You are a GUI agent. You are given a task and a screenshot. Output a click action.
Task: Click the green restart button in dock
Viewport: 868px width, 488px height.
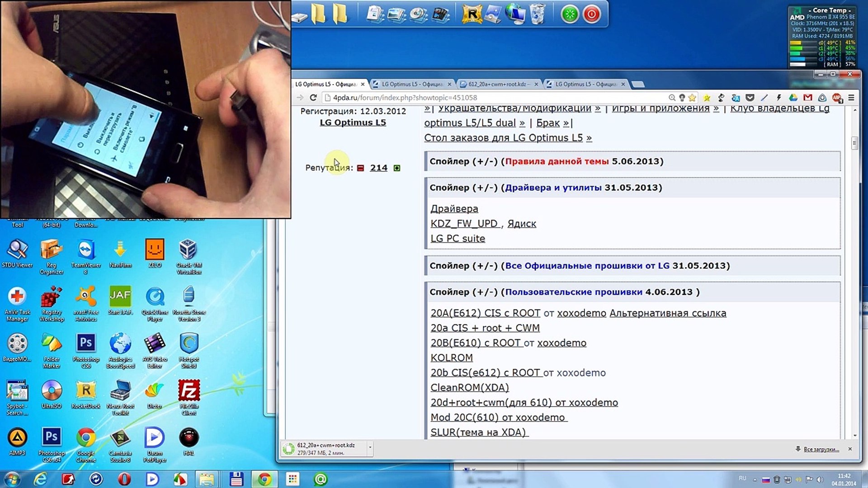[570, 14]
